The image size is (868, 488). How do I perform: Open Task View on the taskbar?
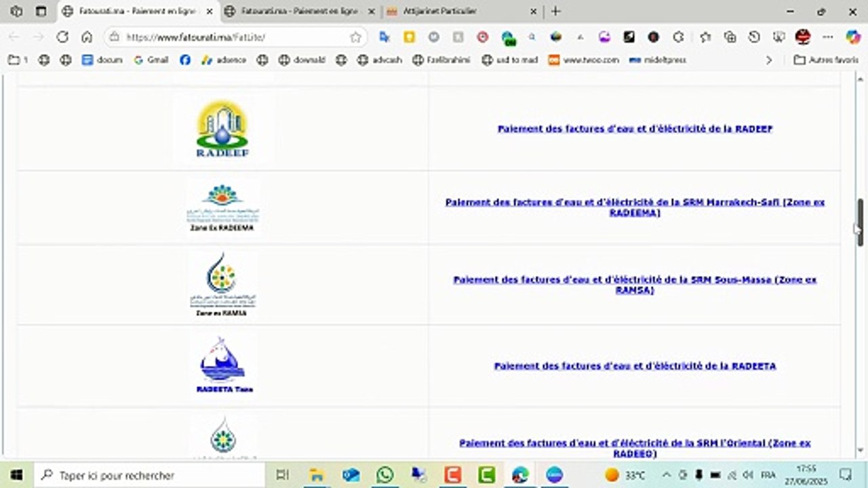coord(283,475)
